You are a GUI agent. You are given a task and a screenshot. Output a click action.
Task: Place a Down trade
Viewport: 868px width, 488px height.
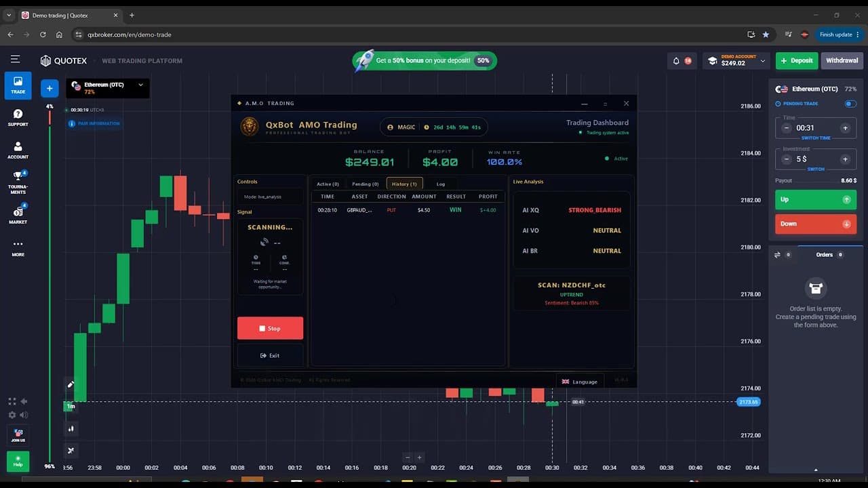(x=816, y=224)
